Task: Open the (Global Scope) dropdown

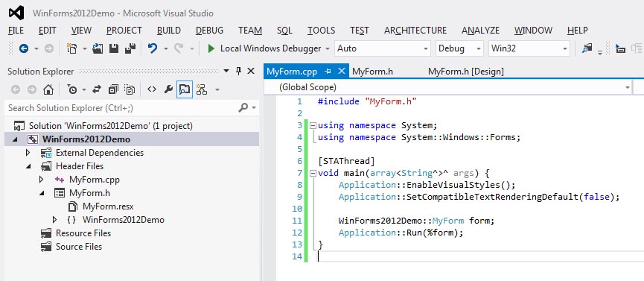Action: [448, 87]
